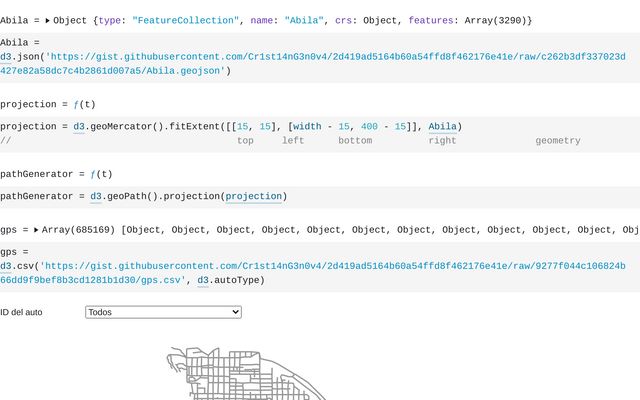Expand the gps Array disclosure triangle
The width and height of the screenshot is (640, 400).
pyautogui.click(x=36, y=230)
